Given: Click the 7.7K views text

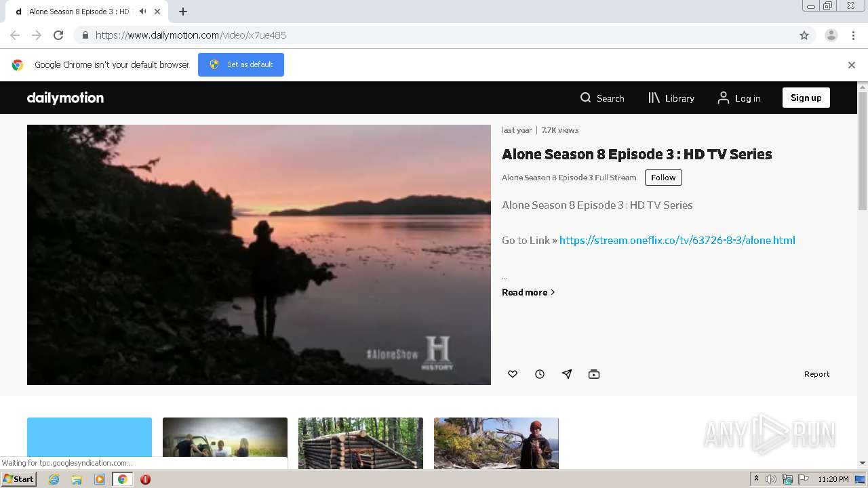Looking at the screenshot, I should [x=560, y=130].
